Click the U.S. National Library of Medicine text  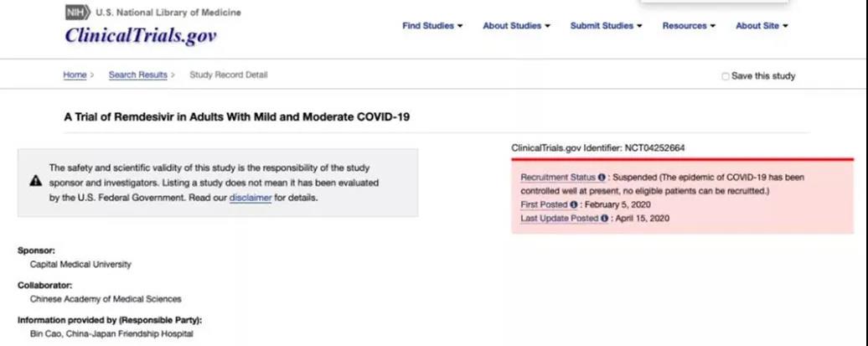coord(168,13)
